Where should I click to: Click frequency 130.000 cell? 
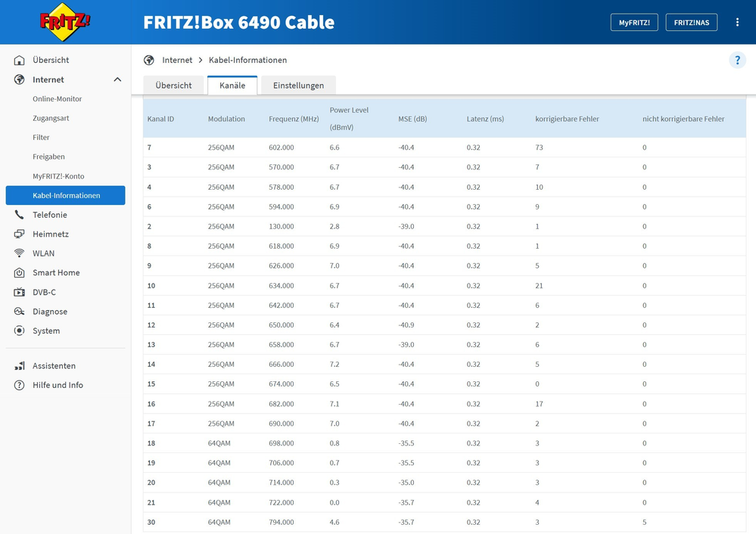[282, 226]
